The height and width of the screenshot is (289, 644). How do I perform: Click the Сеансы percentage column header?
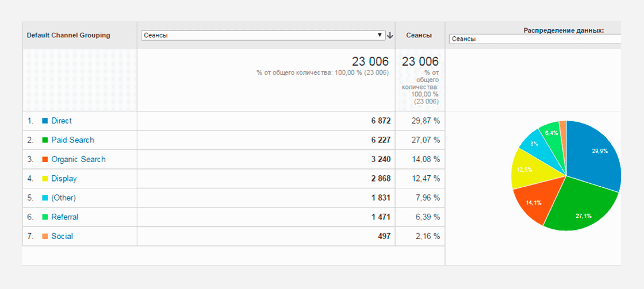click(419, 35)
